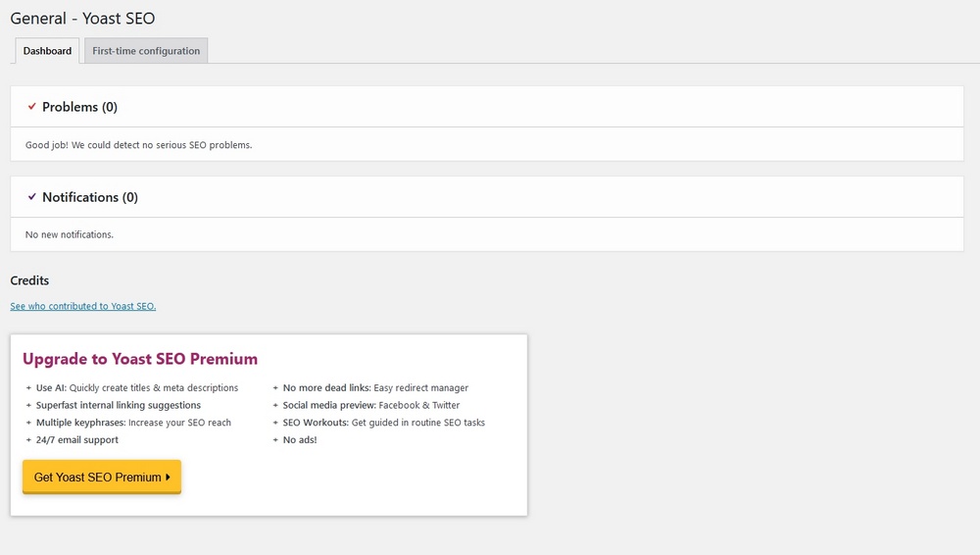The image size is (980, 555).
Task: Click the red checkmark beside Problems
Action: click(32, 106)
